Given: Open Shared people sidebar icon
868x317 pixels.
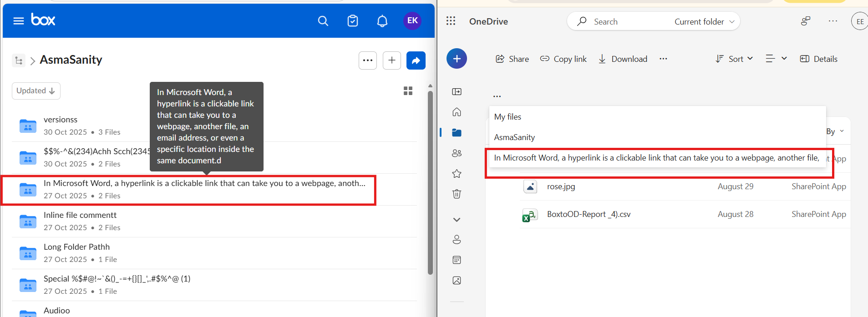Looking at the screenshot, I should tap(457, 153).
